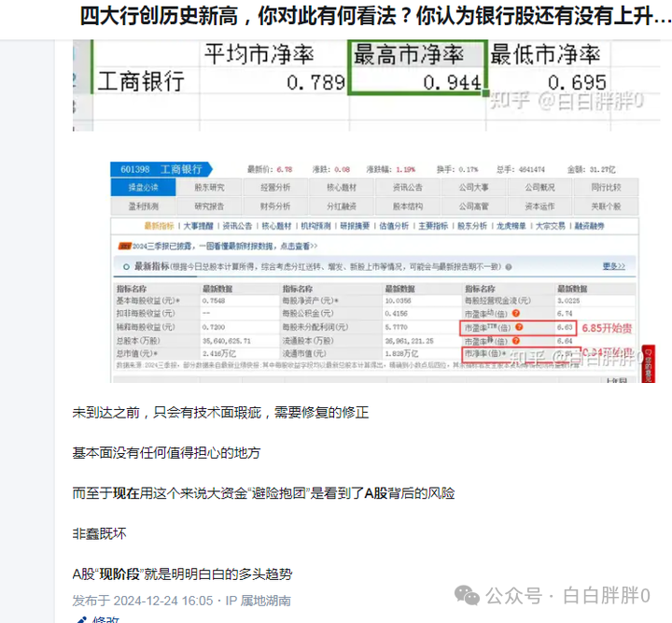Open the 股东研究 tab
672x623 pixels.
[209, 188]
